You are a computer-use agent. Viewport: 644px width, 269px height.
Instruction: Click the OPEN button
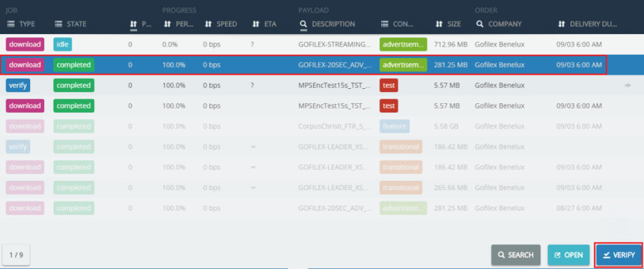coord(569,255)
